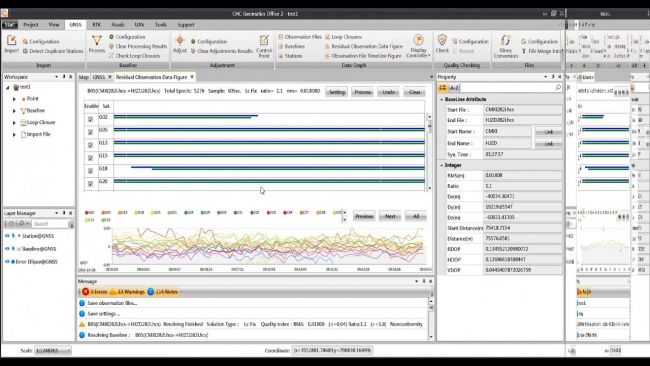Viewport: 650px width, 366px height.
Task: Click the Setting button above the satellite list
Action: 337,92
